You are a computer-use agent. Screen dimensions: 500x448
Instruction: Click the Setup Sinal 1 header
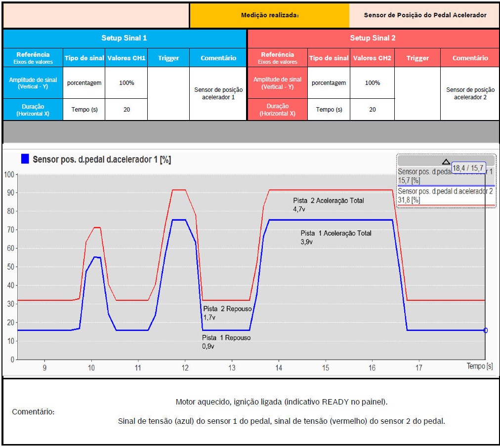coord(124,38)
